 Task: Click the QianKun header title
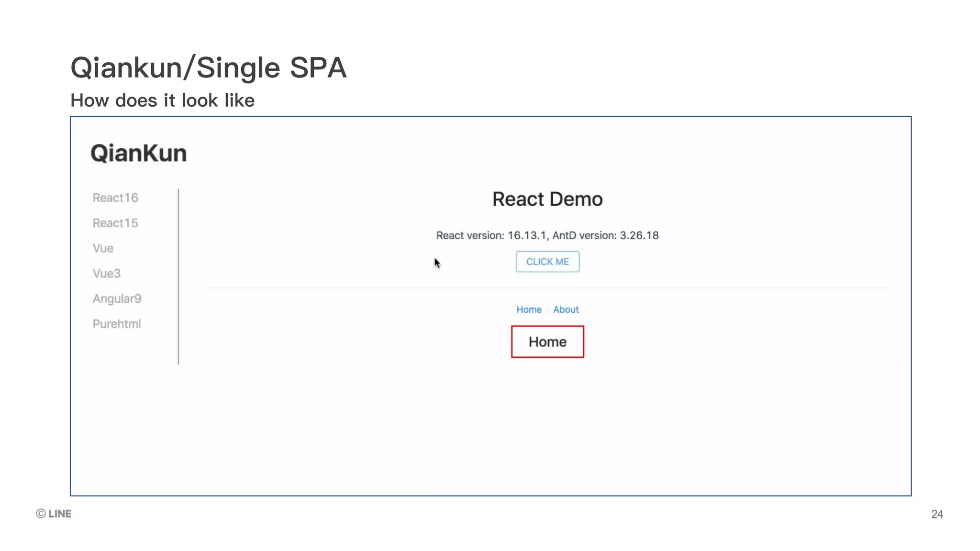click(x=139, y=153)
